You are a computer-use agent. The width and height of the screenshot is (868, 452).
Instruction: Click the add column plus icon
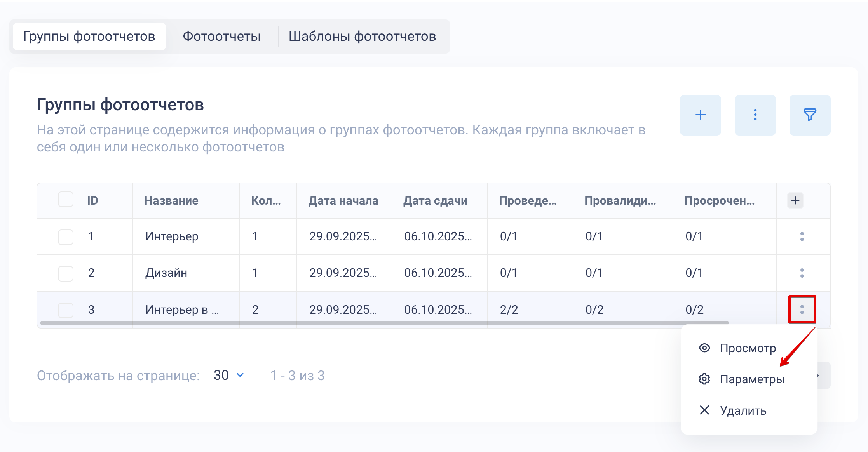(795, 200)
